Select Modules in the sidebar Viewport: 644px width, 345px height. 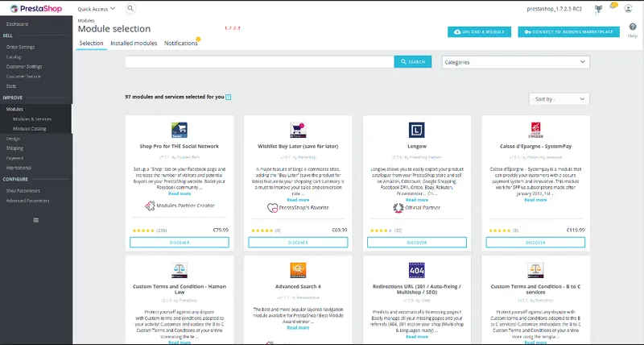(14, 109)
